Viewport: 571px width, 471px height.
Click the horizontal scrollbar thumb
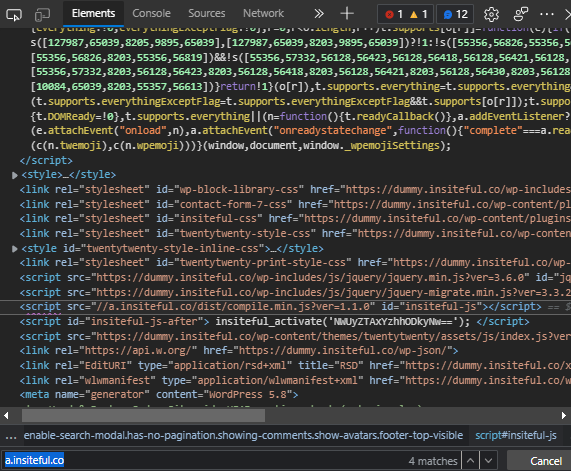[143, 416]
